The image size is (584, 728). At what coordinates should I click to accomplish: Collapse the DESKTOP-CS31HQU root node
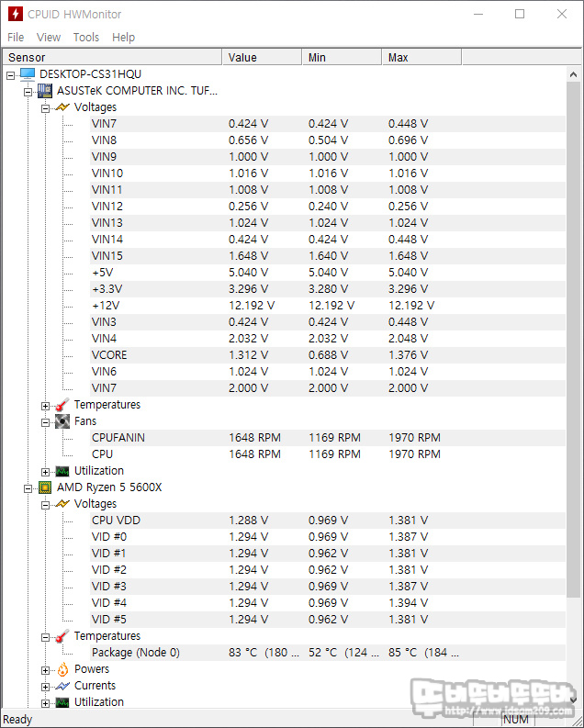coord(11,74)
